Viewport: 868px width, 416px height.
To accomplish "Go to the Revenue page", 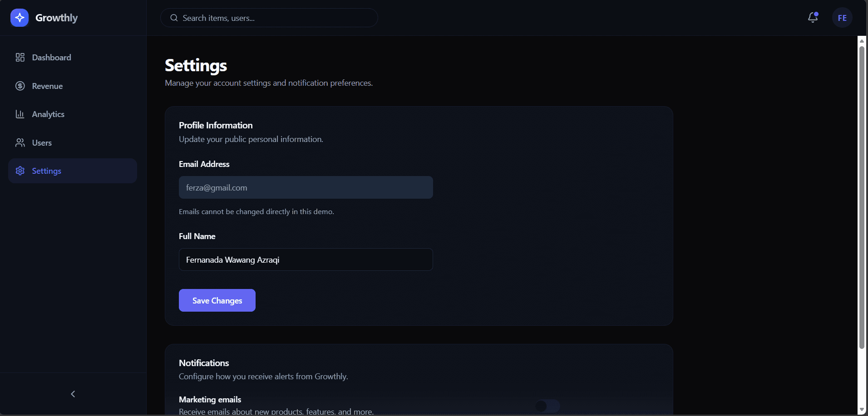I will tap(47, 86).
